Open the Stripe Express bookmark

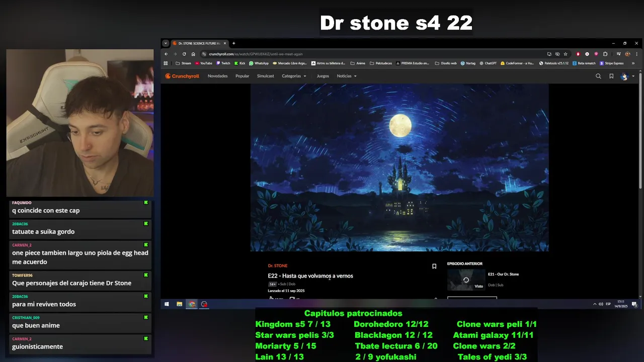click(x=612, y=63)
